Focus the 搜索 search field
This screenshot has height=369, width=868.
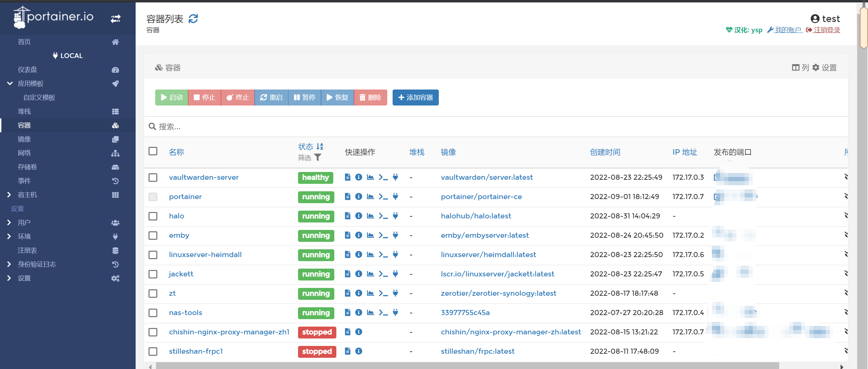pos(496,127)
